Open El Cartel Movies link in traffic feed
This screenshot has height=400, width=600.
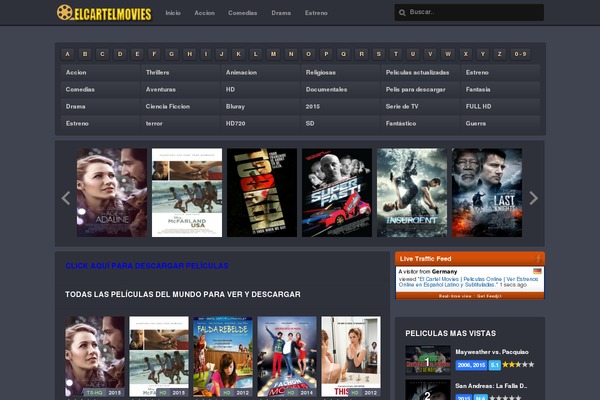[468, 282]
